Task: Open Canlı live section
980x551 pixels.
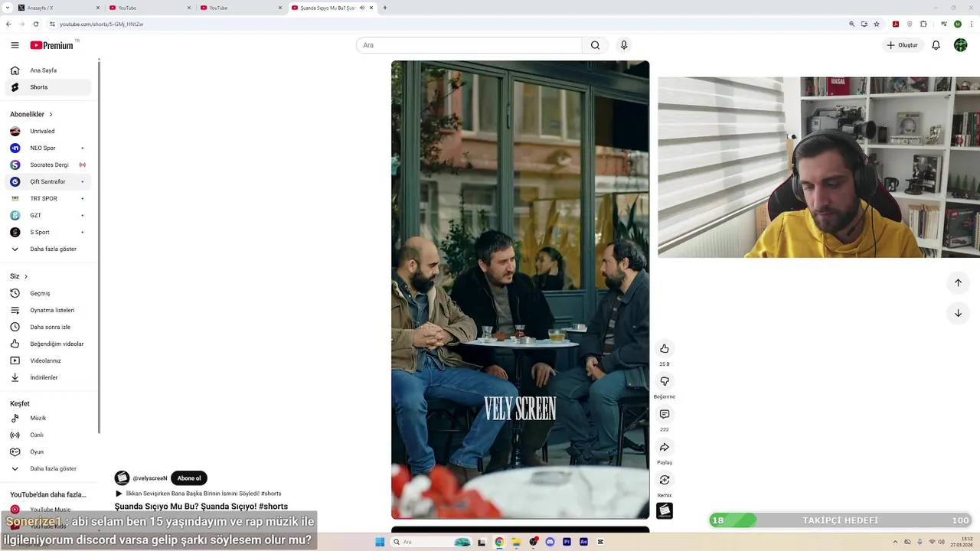Action: 49,435
